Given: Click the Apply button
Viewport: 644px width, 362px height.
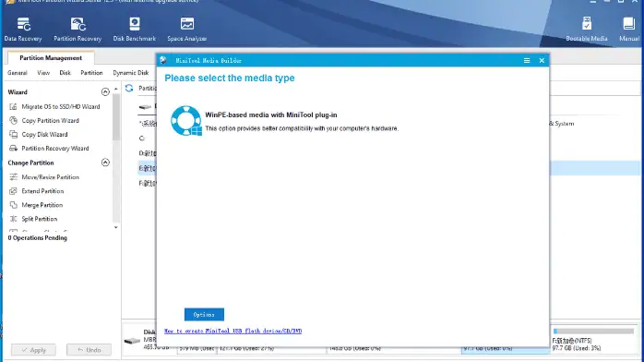Looking at the screenshot, I should tap(33, 350).
